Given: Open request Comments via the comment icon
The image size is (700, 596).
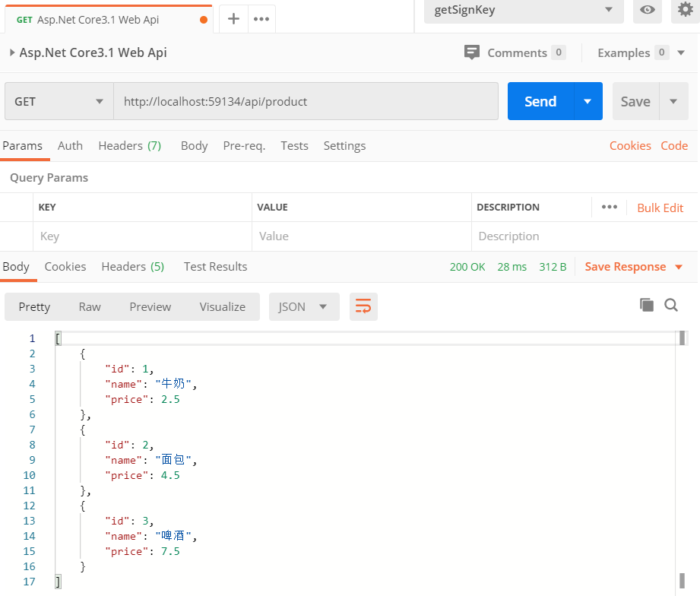Looking at the screenshot, I should pyautogui.click(x=472, y=52).
